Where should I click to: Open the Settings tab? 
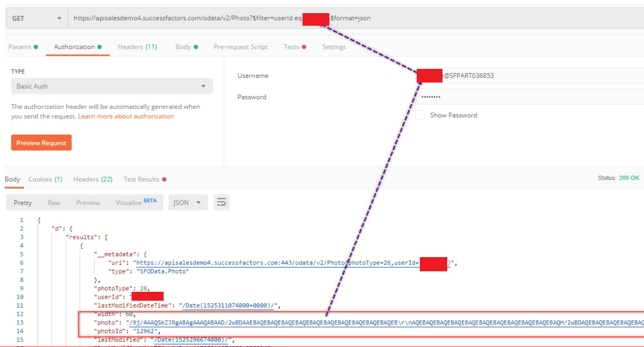click(x=334, y=47)
